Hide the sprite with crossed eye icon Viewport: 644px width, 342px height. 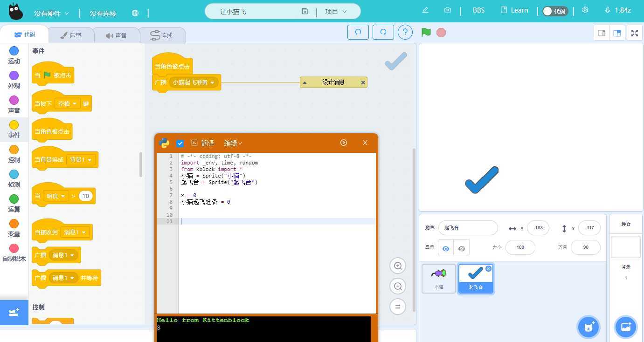point(462,248)
